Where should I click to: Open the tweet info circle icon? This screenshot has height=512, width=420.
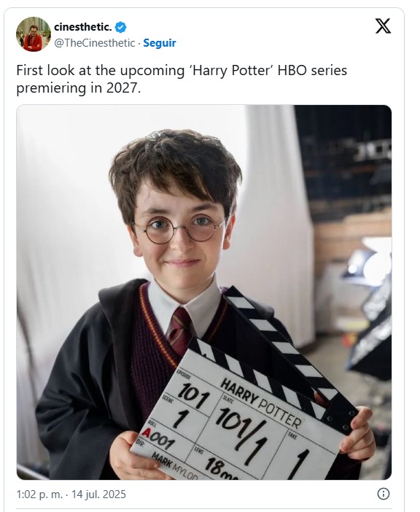pos(383,493)
